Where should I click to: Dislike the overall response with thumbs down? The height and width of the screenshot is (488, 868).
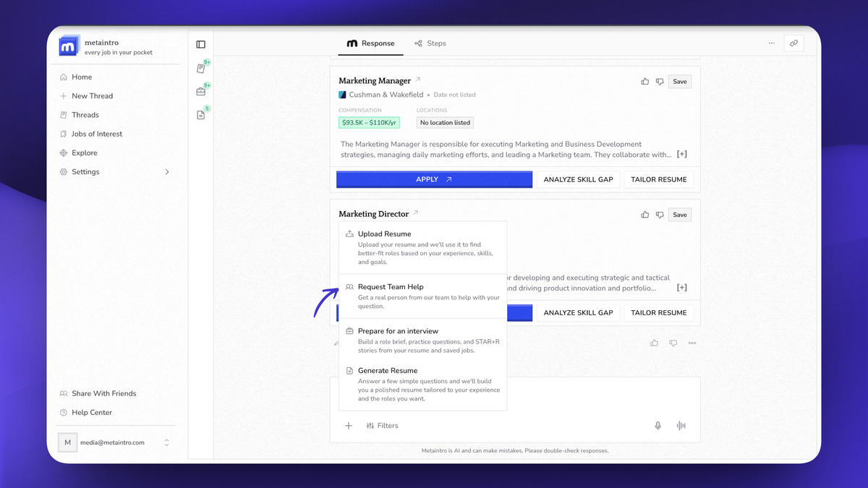(x=673, y=343)
